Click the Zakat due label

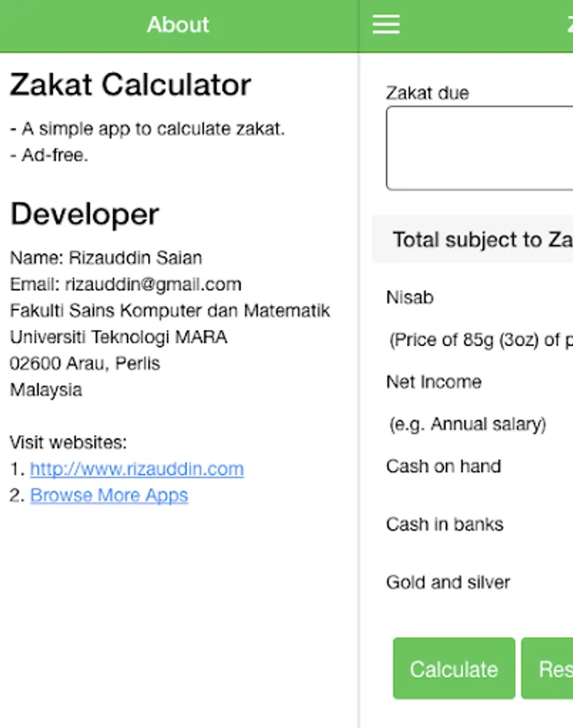(x=427, y=93)
